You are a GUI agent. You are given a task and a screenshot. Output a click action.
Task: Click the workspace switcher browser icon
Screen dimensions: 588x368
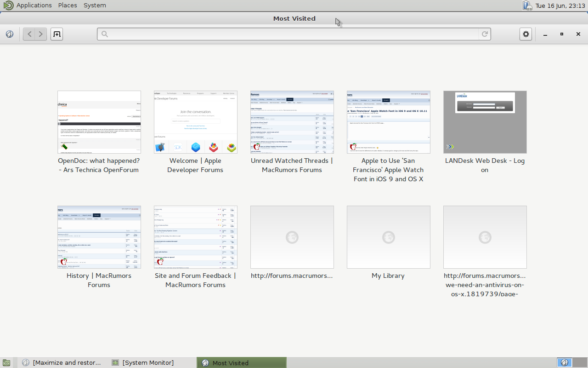coord(565,362)
